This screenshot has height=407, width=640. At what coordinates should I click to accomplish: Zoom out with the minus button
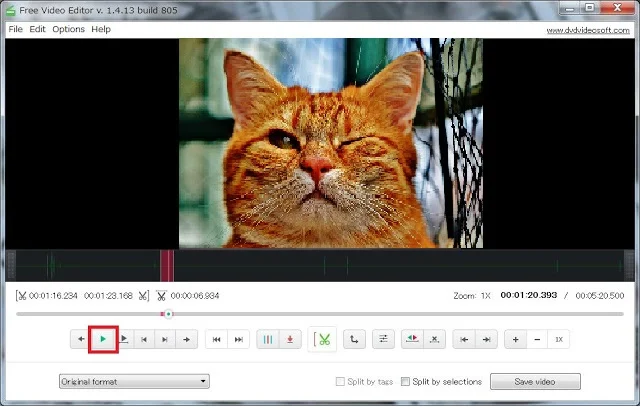coord(537,339)
